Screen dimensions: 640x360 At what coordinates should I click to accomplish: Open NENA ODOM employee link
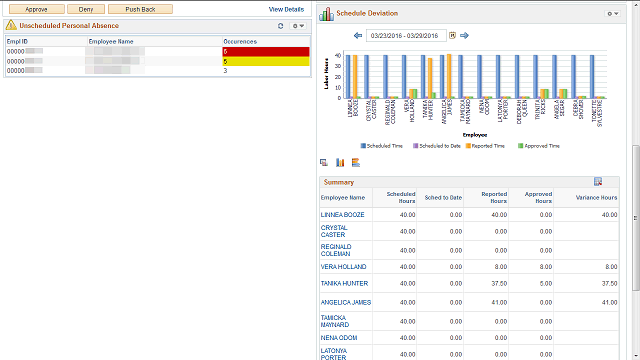(339, 338)
